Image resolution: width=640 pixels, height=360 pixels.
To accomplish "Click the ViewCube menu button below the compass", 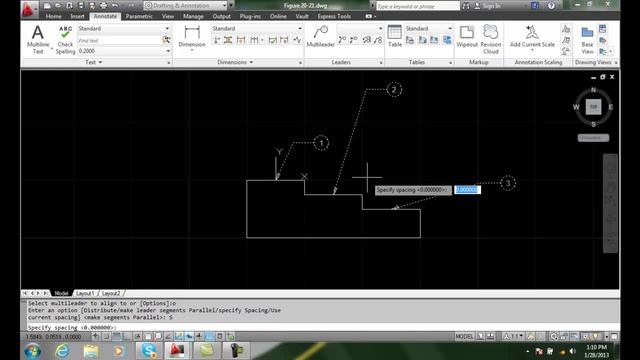I will [593, 138].
